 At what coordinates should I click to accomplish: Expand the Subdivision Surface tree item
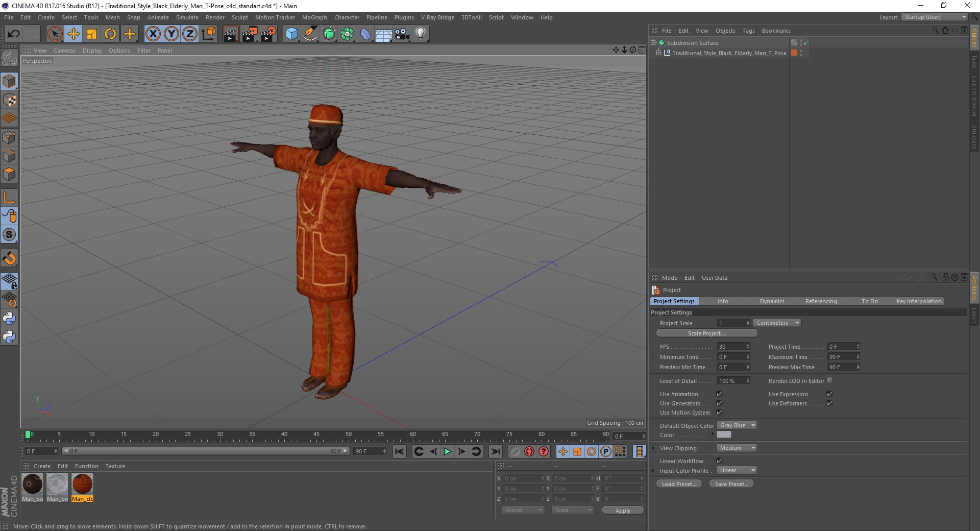[653, 42]
